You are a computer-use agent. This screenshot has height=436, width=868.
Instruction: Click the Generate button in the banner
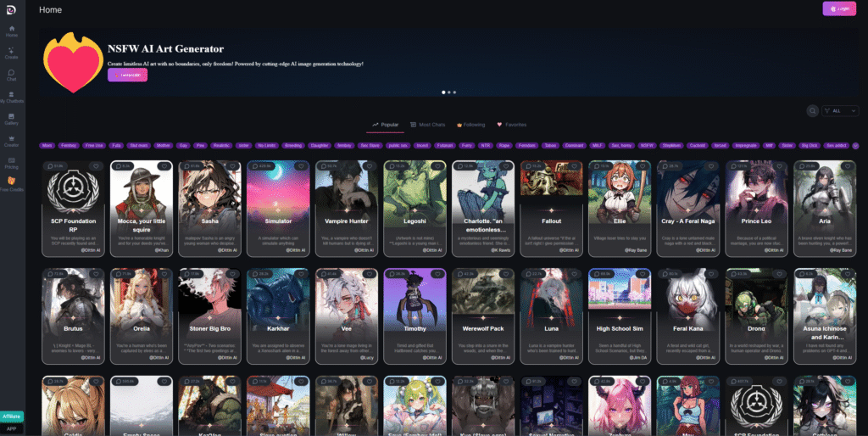coord(127,75)
